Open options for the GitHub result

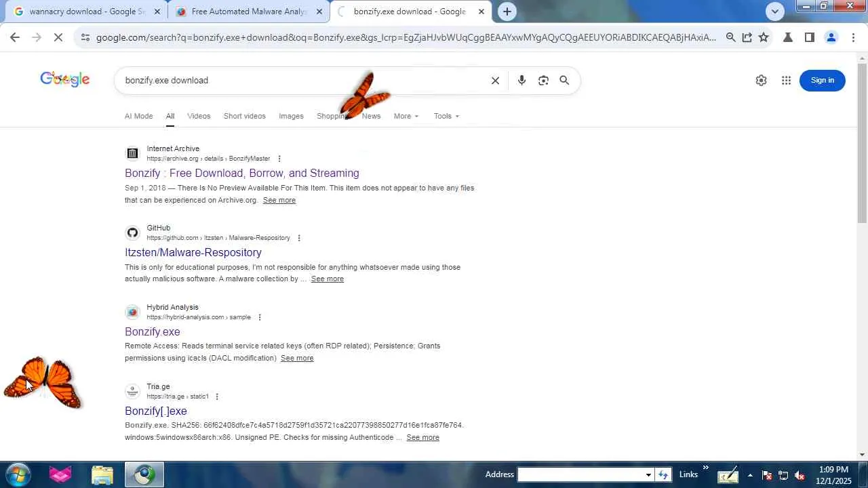[298, 238]
